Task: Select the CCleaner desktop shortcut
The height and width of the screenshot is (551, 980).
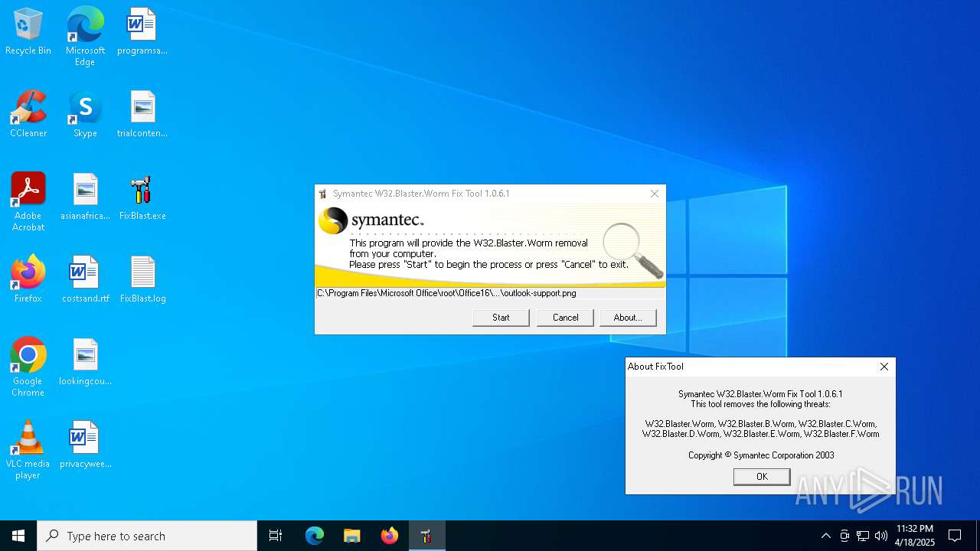Action: pos(28,115)
